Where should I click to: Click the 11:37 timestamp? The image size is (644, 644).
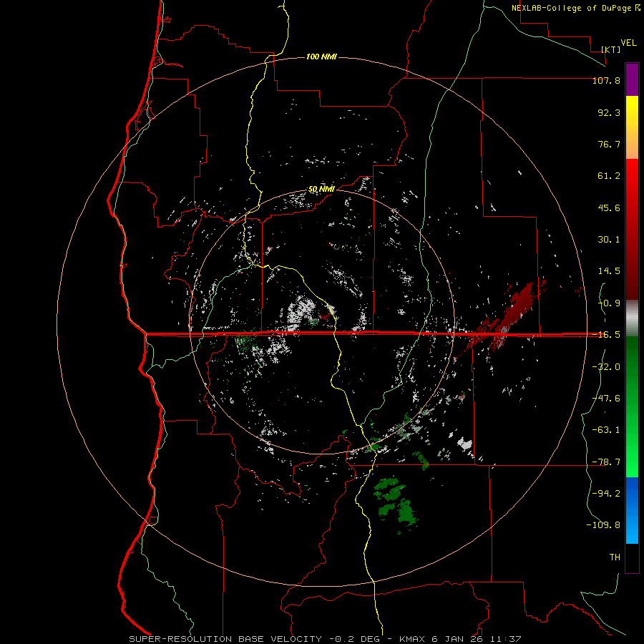pos(504,639)
